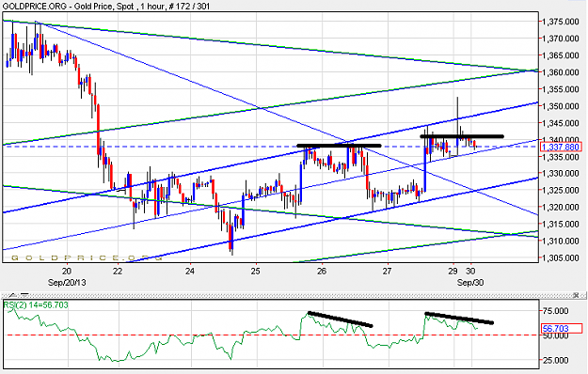Click the 1,310.000 price axis label
This screenshot has height=374, width=588.
[x=561, y=242]
